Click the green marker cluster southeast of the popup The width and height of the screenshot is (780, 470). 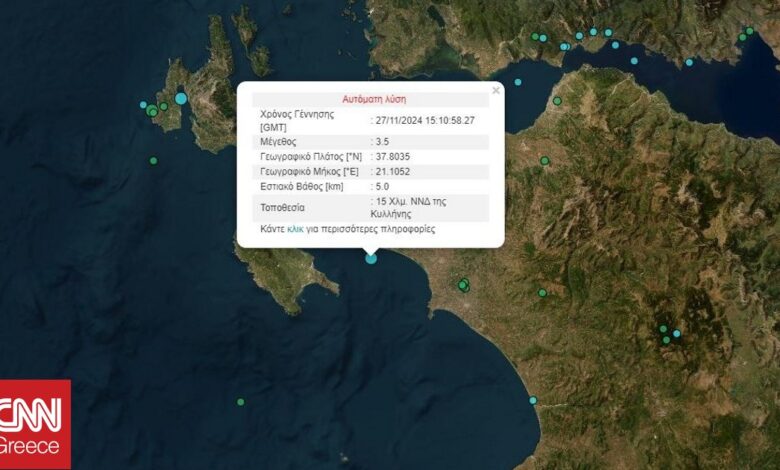463,285
